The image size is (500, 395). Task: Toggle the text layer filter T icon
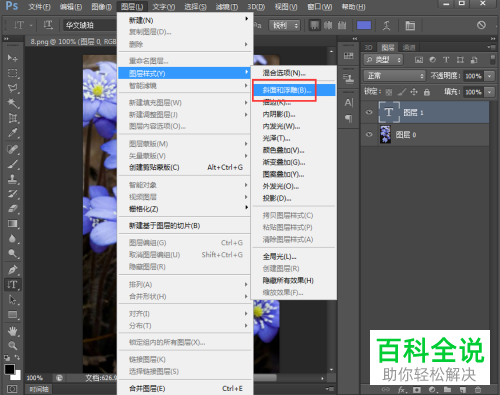pos(446,60)
